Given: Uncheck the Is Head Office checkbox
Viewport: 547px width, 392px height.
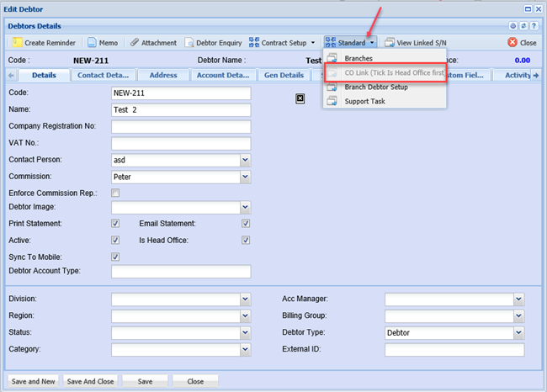Looking at the screenshot, I should tap(246, 240).
